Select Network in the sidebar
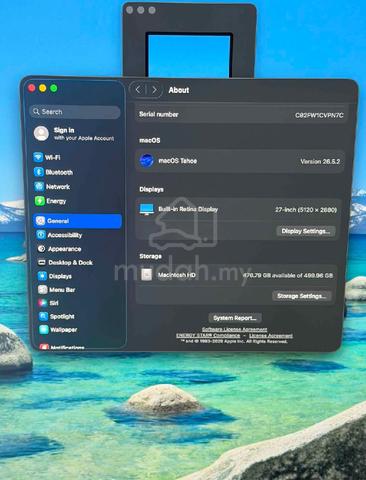The image size is (366, 480). [52, 187]
